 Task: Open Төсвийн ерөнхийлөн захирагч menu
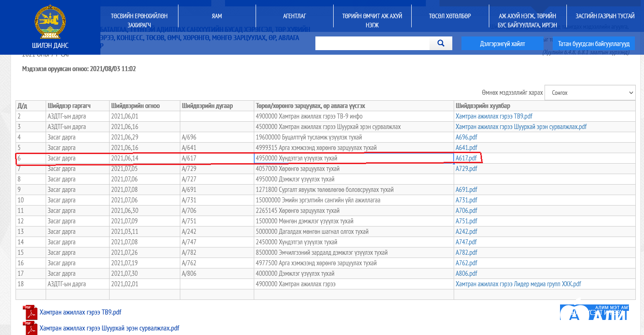pos(139,21)
